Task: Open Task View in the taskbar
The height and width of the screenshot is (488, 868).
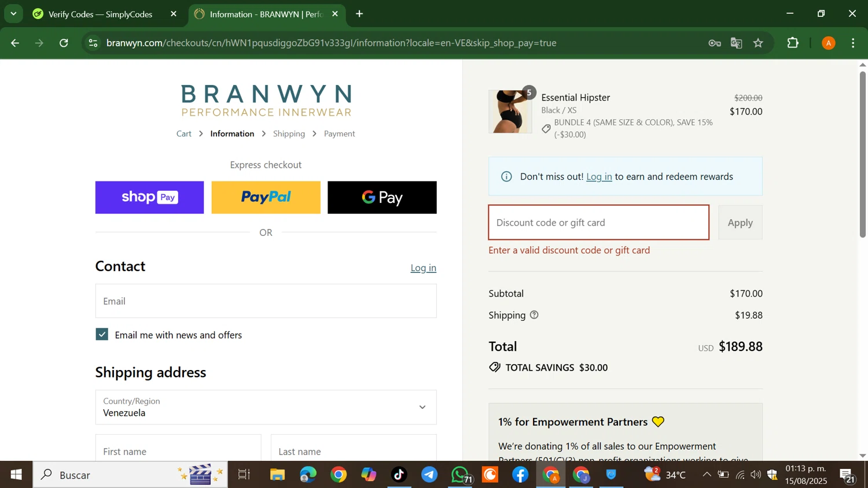Action: pos(244,475)
